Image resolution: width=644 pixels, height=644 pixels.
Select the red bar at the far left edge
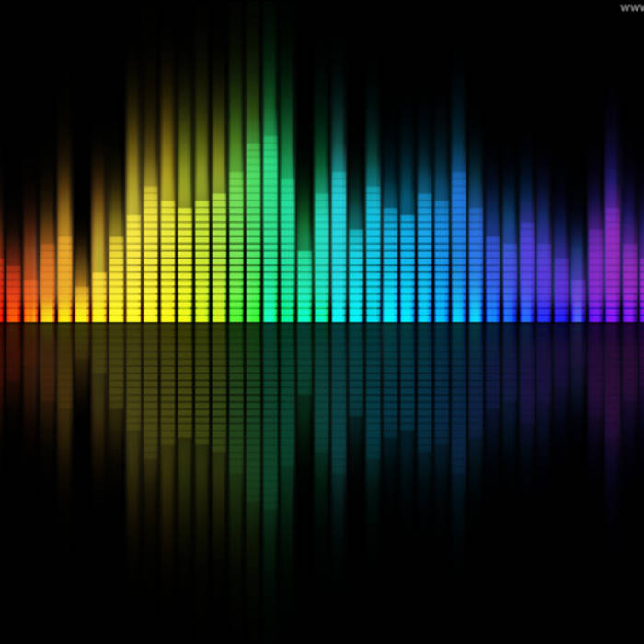coord(12,293)
